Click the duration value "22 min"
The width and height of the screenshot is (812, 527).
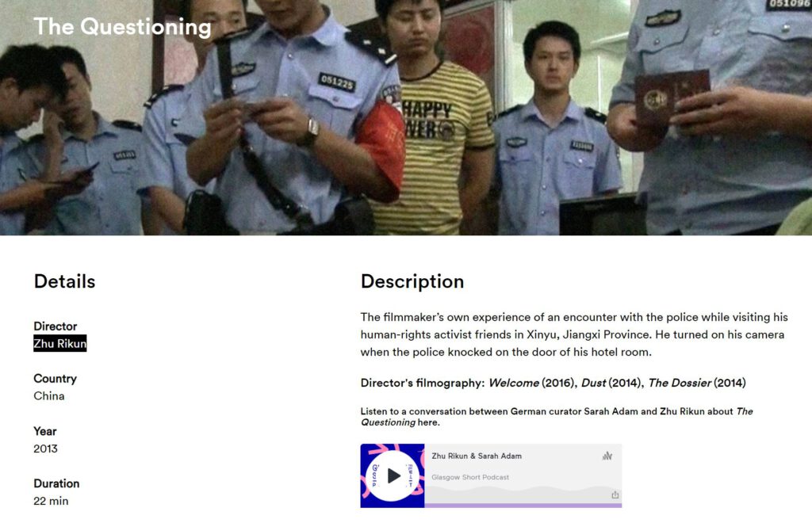click(x=51, y=501)
